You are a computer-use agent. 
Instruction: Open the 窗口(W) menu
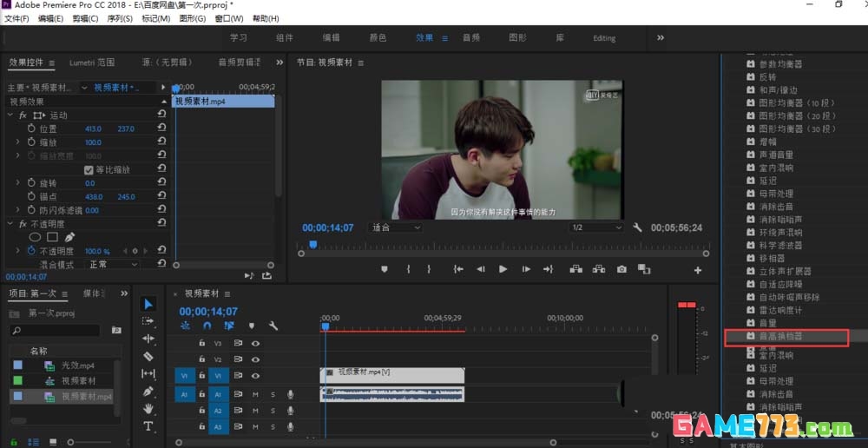[228, 18]
